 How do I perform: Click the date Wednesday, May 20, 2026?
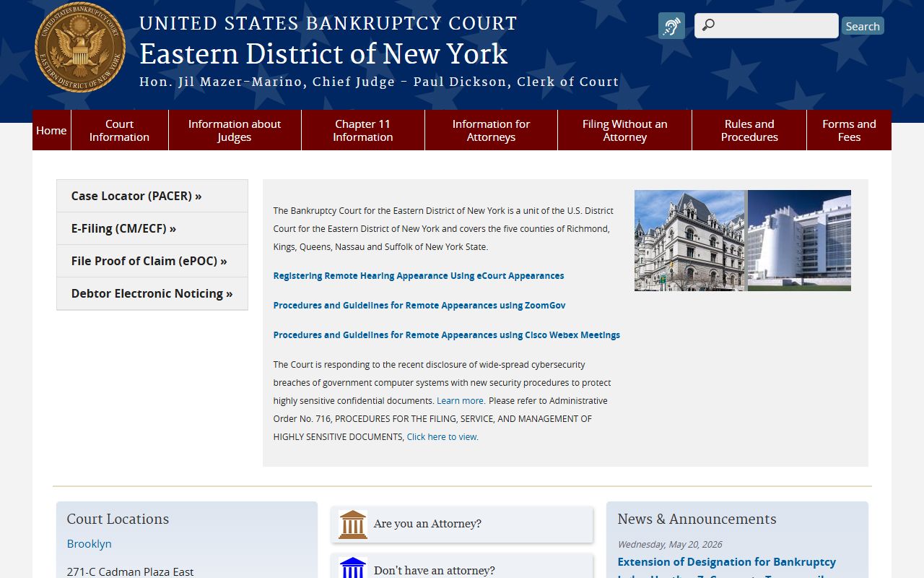tap(669, 544)
